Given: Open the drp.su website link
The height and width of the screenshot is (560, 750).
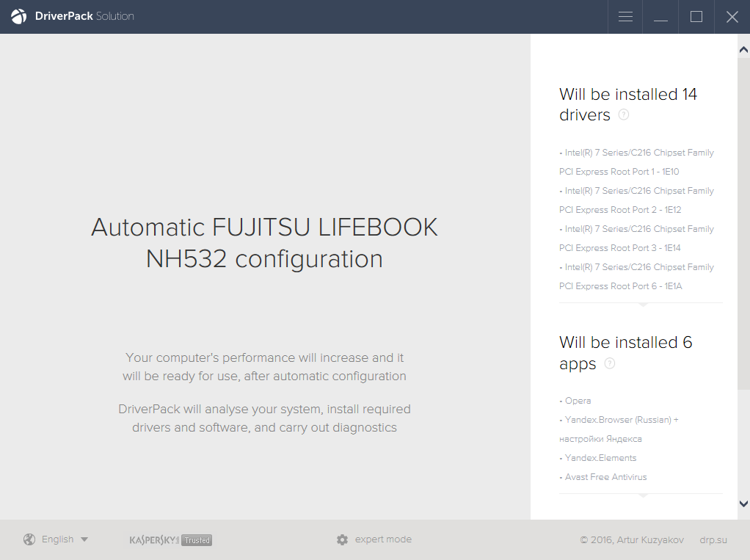Looking at the screenshot, I should tap(713, 540).
